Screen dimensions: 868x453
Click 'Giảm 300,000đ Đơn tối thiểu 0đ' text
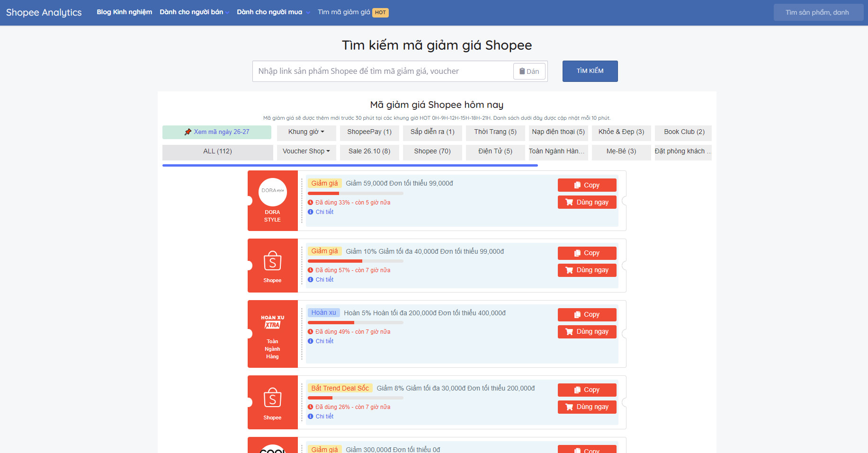pos(393,450)
